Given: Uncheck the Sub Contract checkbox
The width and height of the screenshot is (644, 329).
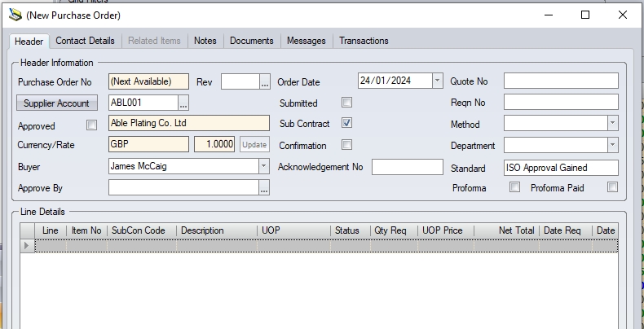Looking at the screenshot, I should pos(346,124).
